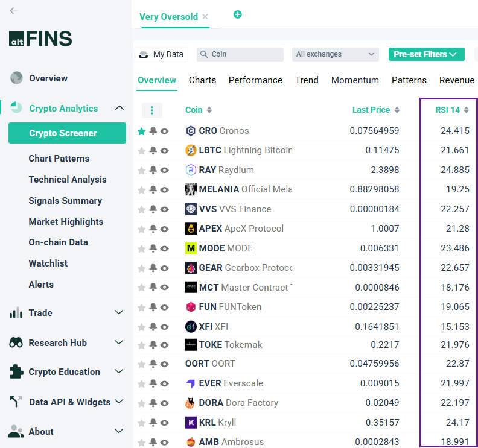Click the back arrow above altFINS logo
The width and height of the screenshot is (478, 448).
click(x=13, y=11)
